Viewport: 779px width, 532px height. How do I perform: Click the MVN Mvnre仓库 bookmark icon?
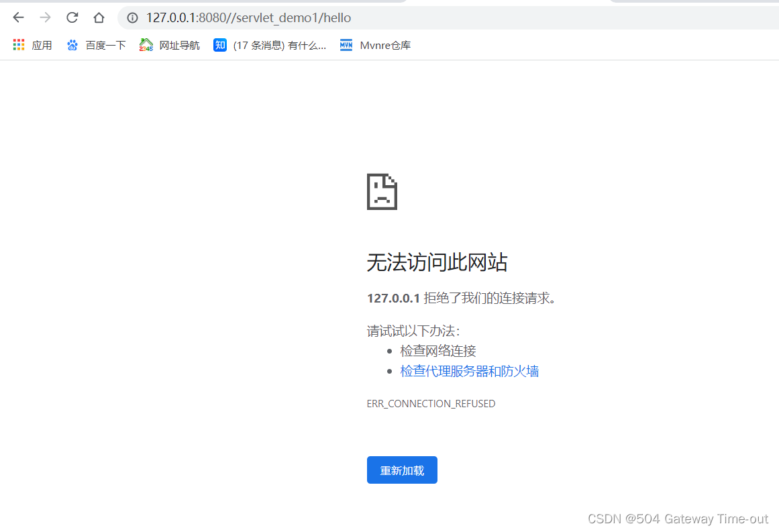346,45
